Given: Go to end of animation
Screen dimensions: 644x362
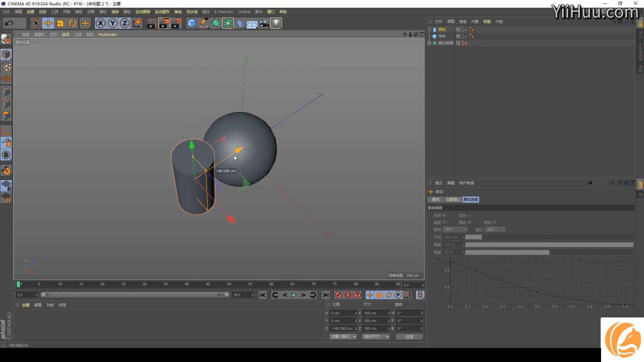Looking at the screenshot, I should [325, 295].
